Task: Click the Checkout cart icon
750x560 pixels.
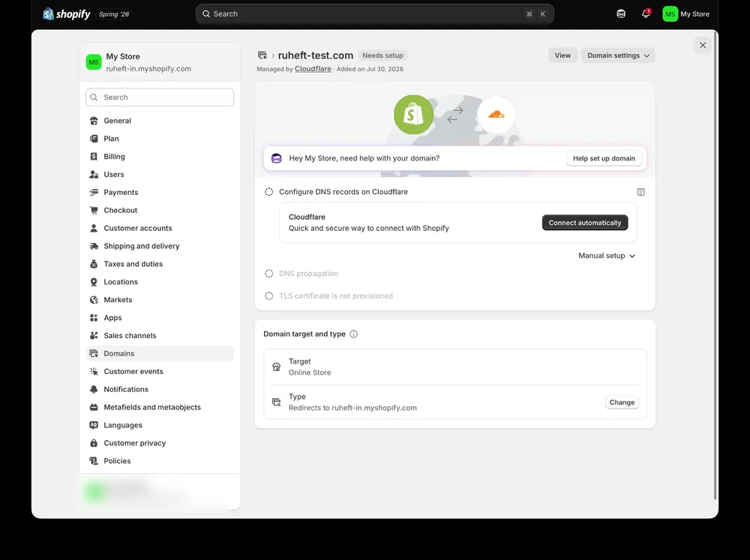Action: pos(94,211)
